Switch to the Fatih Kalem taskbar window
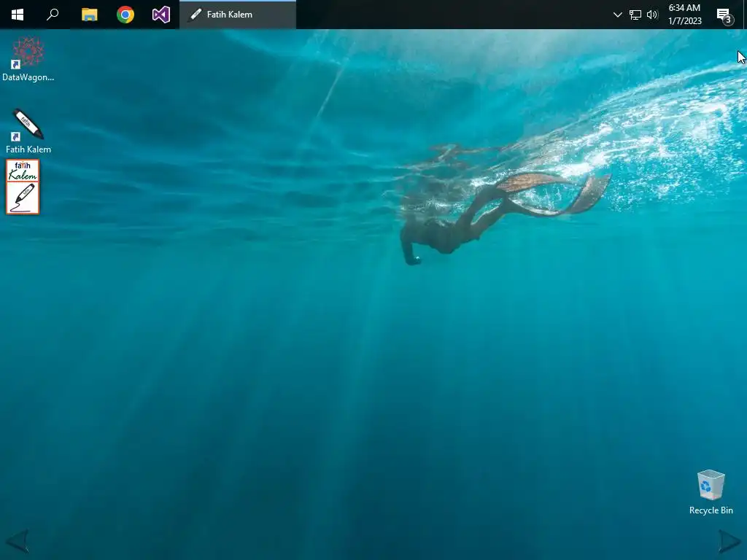Screen dimensions: 747x560 [x=238, y=15]
